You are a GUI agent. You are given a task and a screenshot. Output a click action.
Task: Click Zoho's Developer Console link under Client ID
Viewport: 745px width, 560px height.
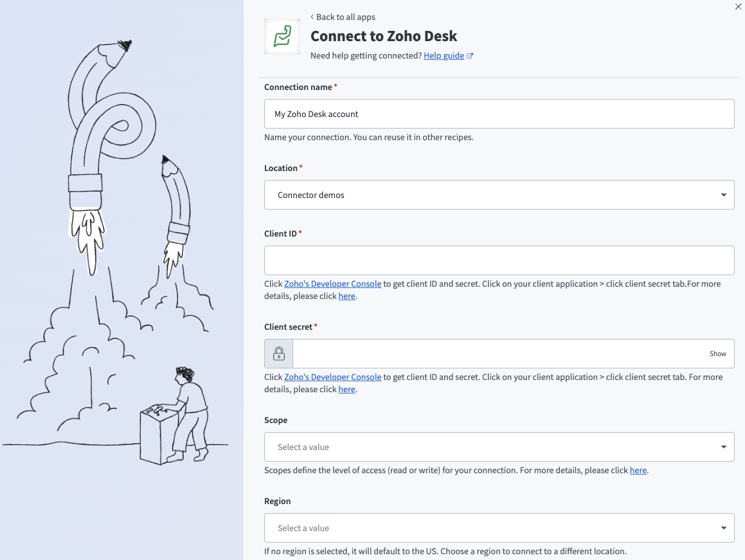click(332, 284)
